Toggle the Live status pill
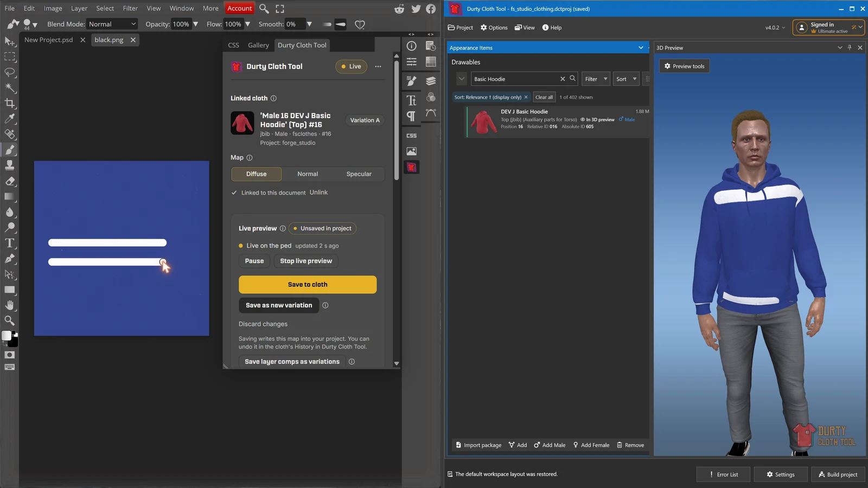Image resolution: width=868 pixels, height=488 pixels. (351, 67)
